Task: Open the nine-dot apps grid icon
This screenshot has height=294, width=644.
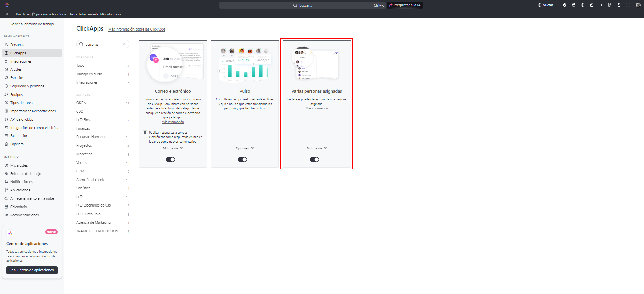Action: 628,5
